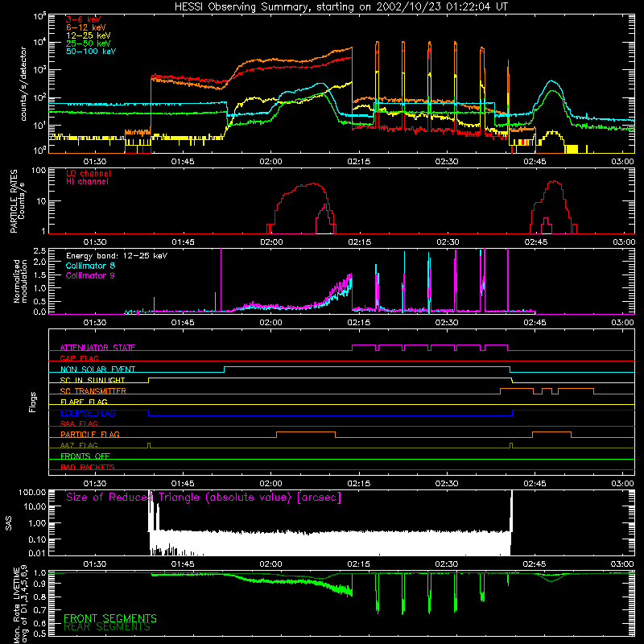This screenshot has height=644, width=644.
Task: Select the Collimator 8 legend entry
Action: tap(90, 266)
